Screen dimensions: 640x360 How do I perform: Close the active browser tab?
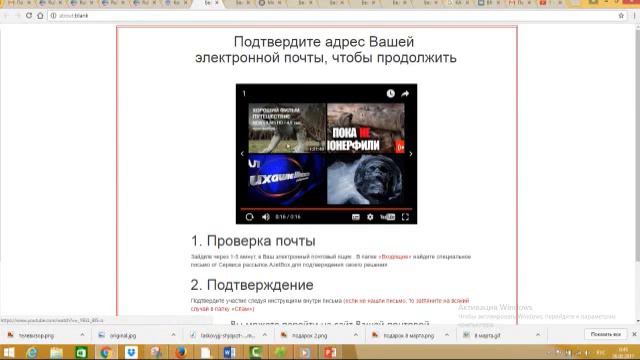(x=217, y=3)
